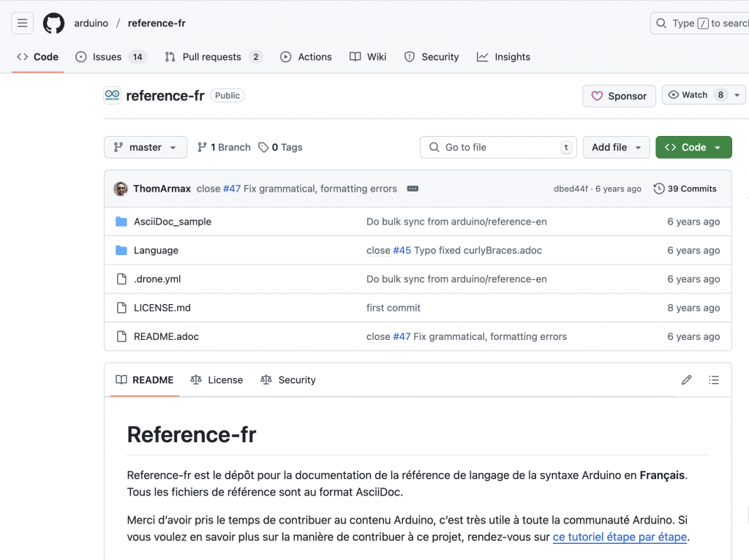Screen dimensions: 749x560
Task: Expand the Watch options dropdown arrow
Action: tap(737, 95)
